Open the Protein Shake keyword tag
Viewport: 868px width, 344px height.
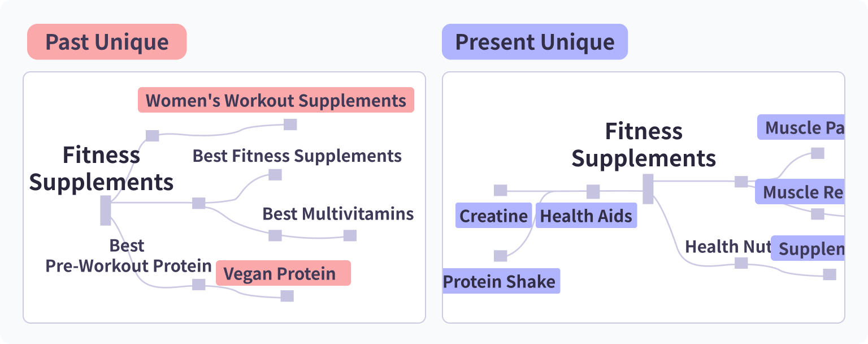coord(501,281)
